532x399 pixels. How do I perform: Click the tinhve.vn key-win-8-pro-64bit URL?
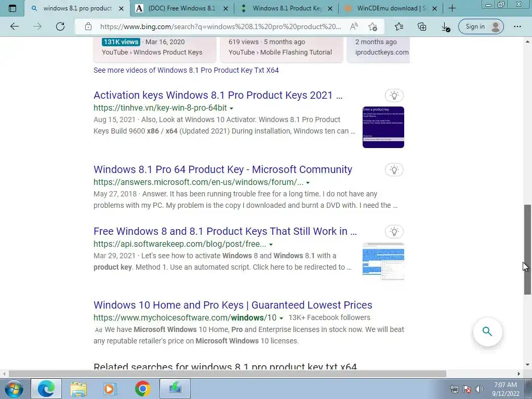[160, 108]
